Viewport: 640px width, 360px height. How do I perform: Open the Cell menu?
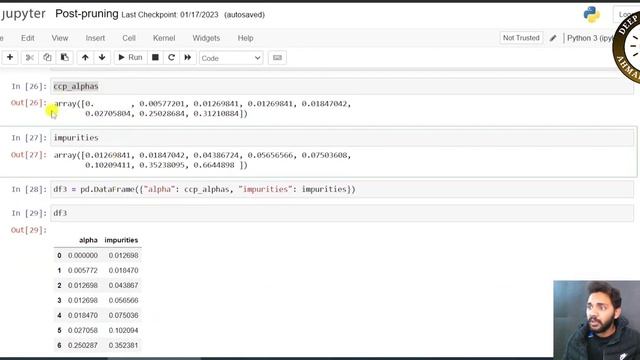[129, 38]
